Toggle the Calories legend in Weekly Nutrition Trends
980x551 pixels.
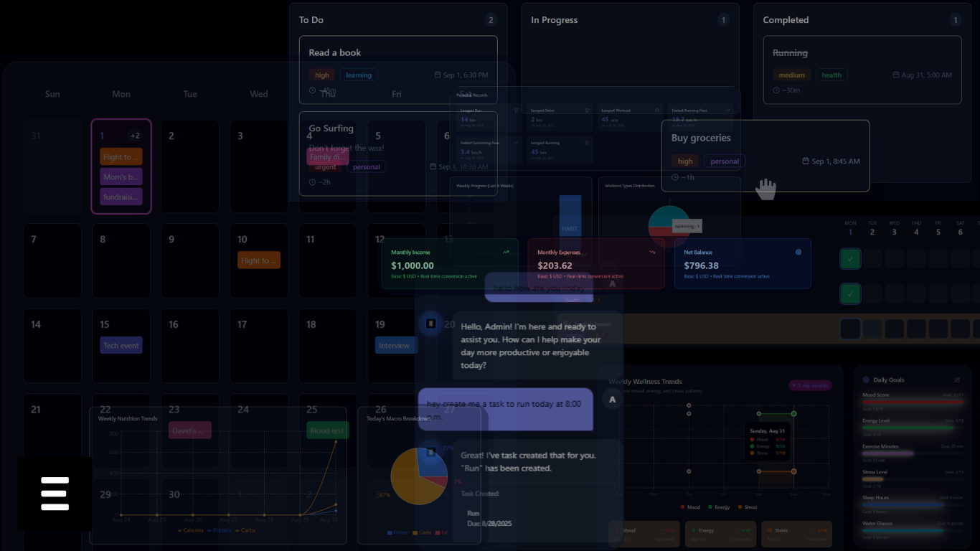tap(190, 530)
